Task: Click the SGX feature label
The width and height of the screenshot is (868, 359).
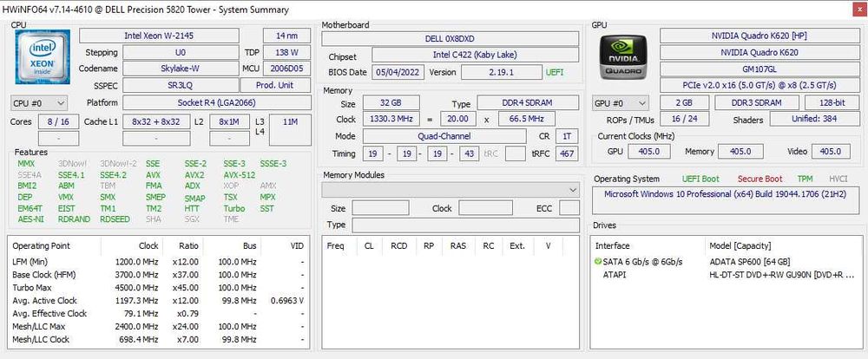Action: [x=192, y=219]
